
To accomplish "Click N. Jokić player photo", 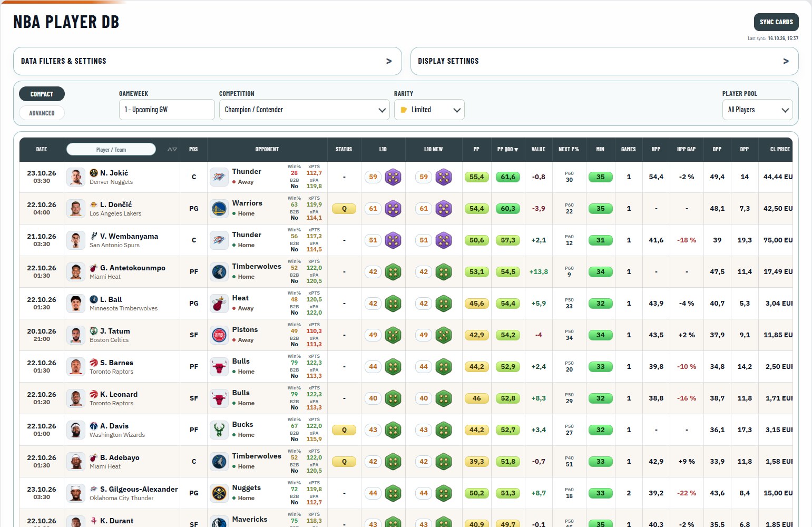I will pyautogui.click(x=76, y=177).
